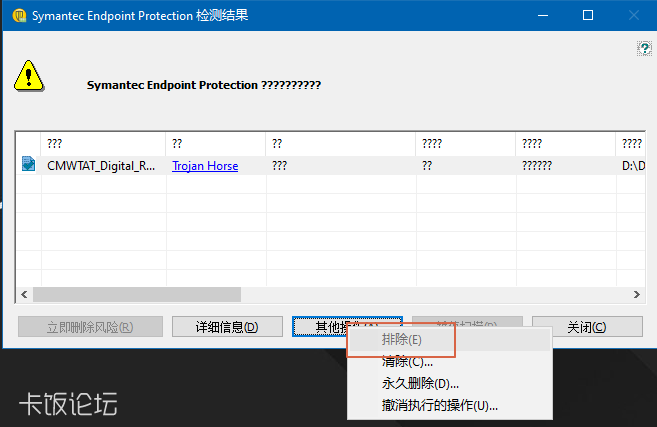Viewport: 657px width, 427px height.
Task: Click the yellow warning triangle icon
Action: tap(29, 76)
